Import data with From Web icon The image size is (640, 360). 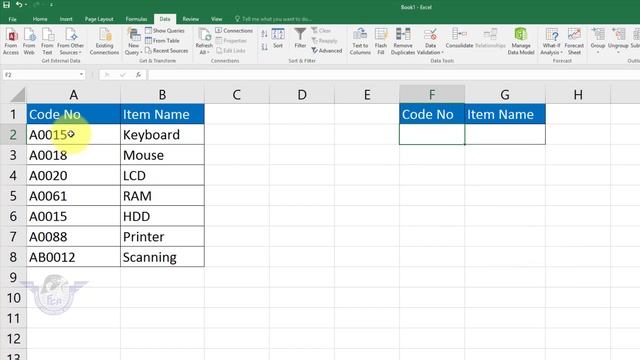point(29,41)
